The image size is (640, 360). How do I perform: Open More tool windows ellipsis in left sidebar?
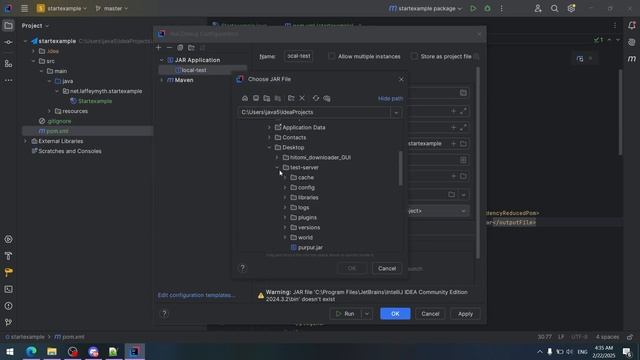pyautogui.click(x=8, y=80)
